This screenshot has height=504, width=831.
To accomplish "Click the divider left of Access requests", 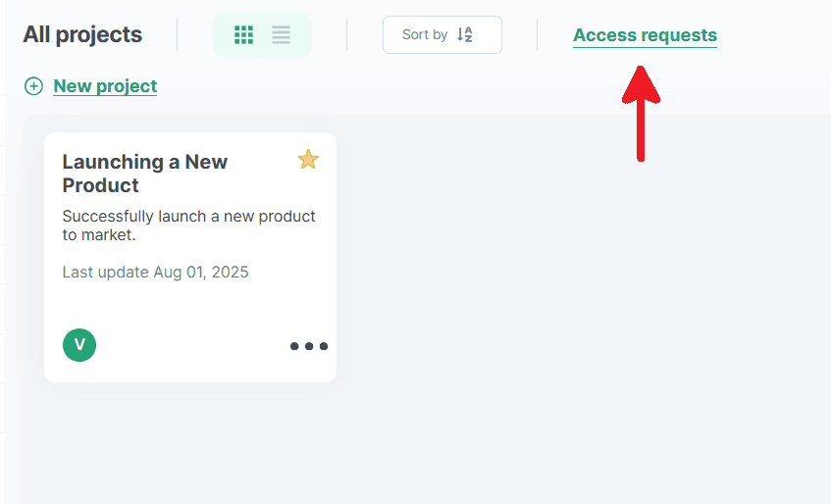I will coord(538,35).
